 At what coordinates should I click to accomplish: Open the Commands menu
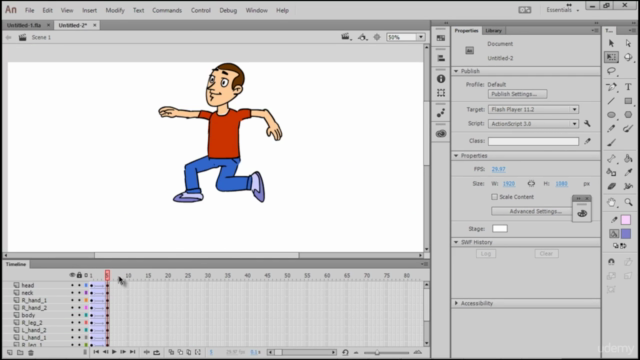pyautogui.click(x=167, y=10)
